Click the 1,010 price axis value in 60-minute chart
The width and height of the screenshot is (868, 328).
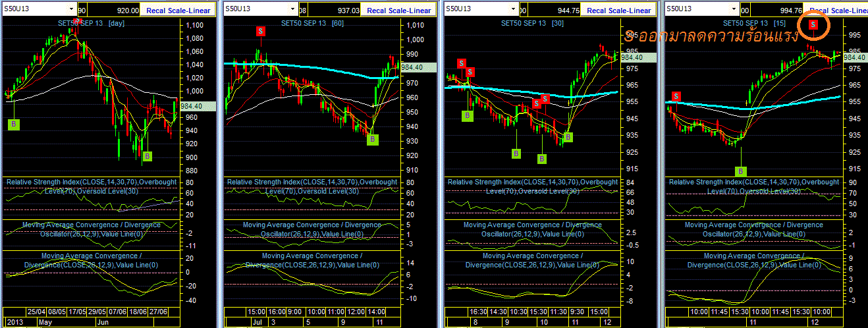(414, 25)
